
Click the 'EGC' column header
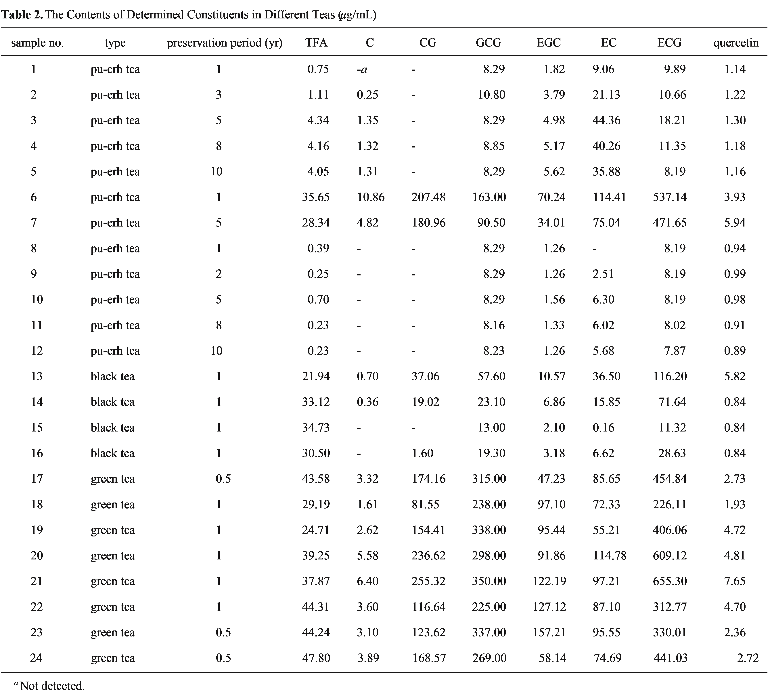click(549, 42)
